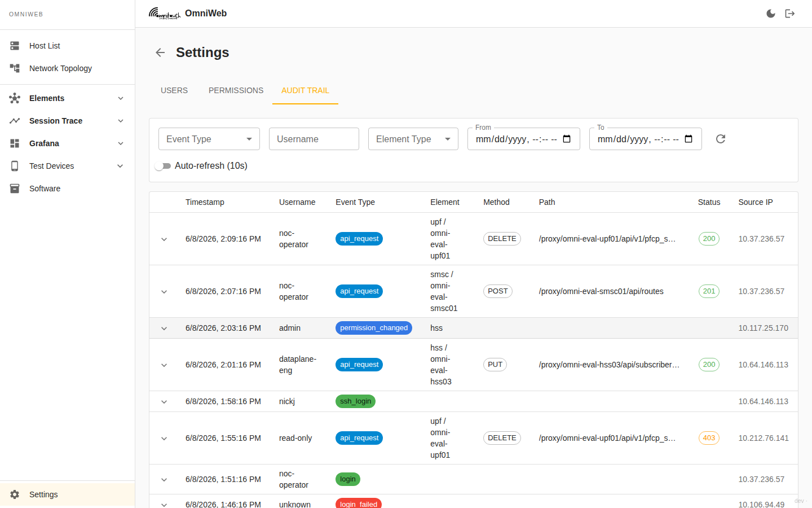Image resolution: width=812 pixels, height=508 pixels.
Task: Click the Source IP column header
Action: (x=756, y=202)
